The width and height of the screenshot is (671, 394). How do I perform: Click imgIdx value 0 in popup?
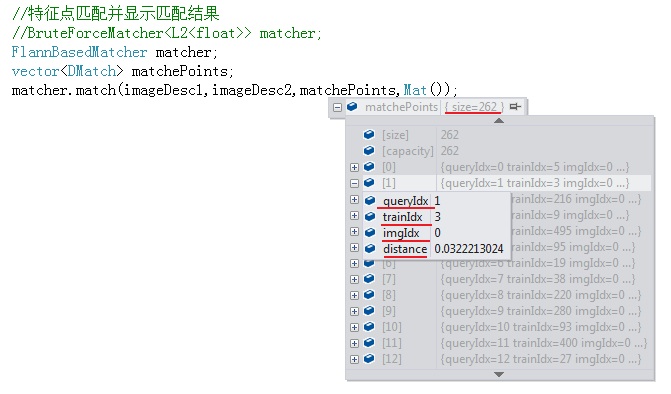click(437, 232)
